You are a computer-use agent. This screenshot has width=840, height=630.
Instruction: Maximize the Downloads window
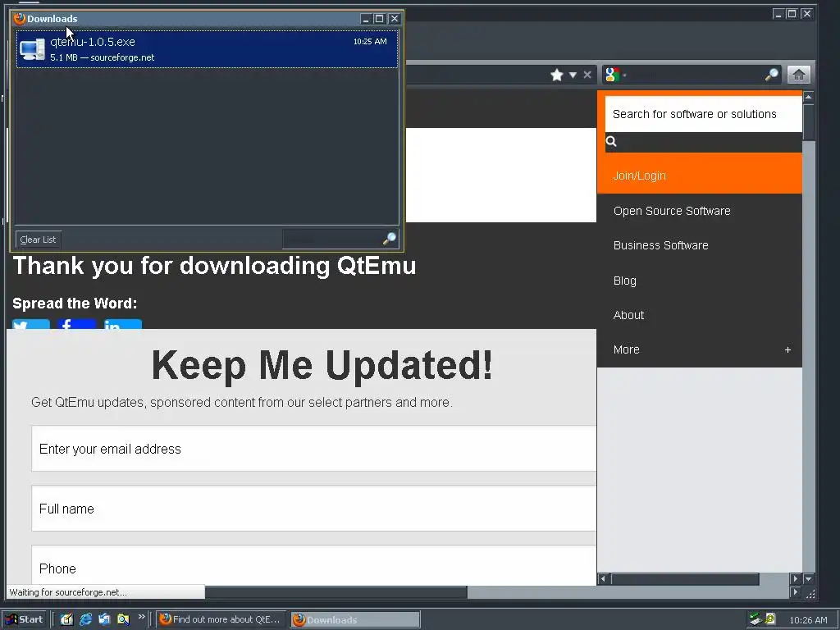click(379, 19)
